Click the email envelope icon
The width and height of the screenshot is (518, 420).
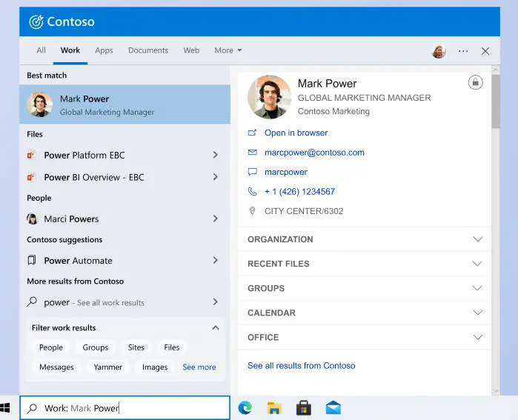(253, 152)
